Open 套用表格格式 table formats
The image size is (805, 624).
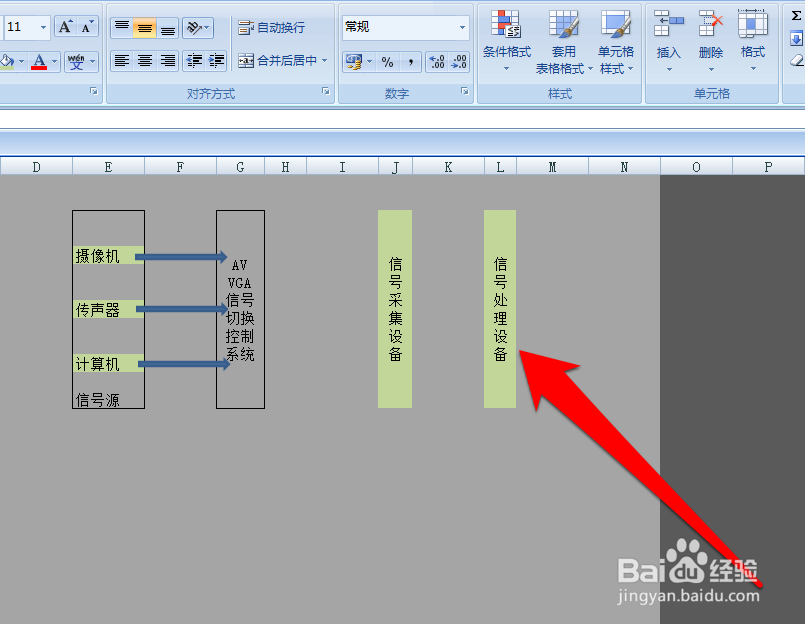[564, 41]
